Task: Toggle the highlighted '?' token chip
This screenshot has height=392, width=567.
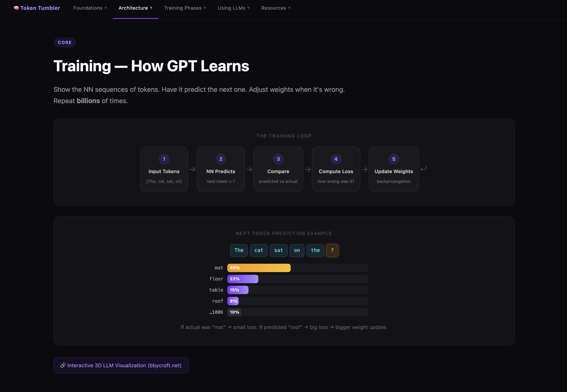Action: 332,250
